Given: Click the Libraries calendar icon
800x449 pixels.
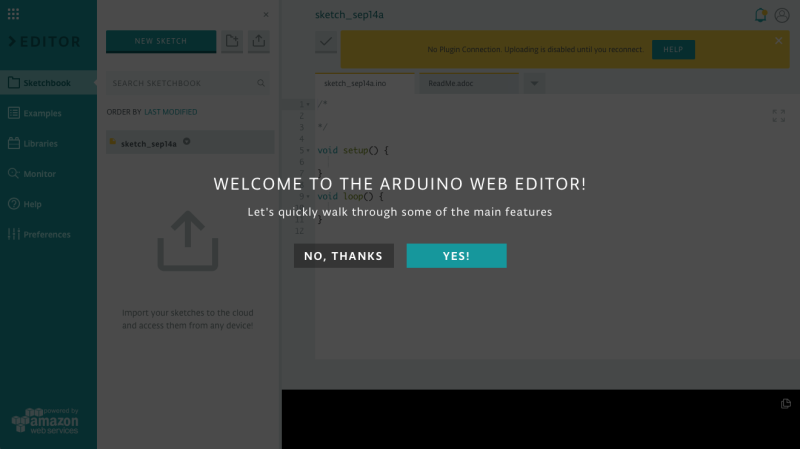Looking at the screenshot, I should pos(14,143).
